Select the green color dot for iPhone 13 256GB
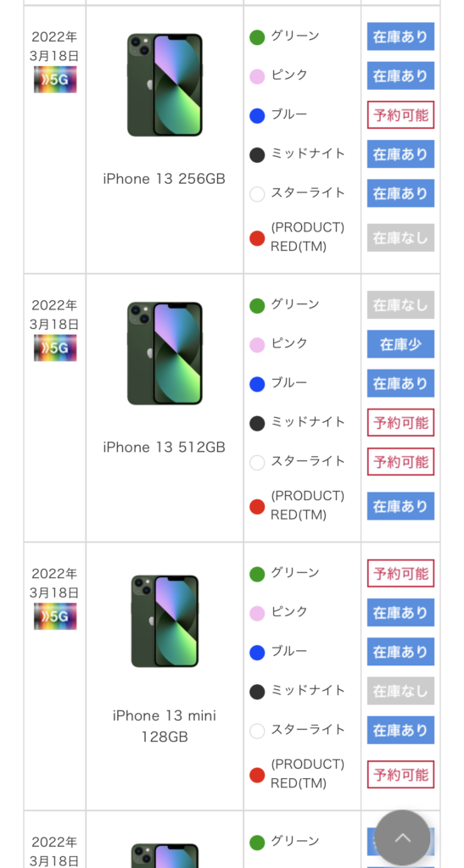Screen dimensions: 464x868 coord(257,37)
